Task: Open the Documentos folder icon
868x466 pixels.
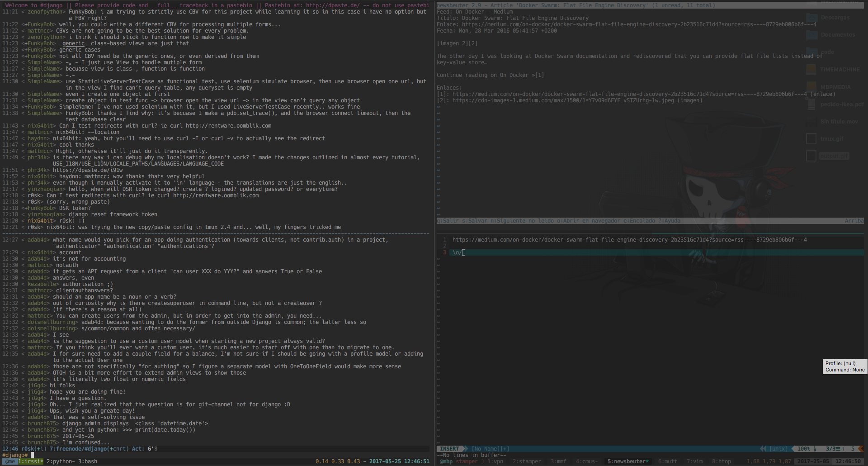Action: click(x=811, y=35)
